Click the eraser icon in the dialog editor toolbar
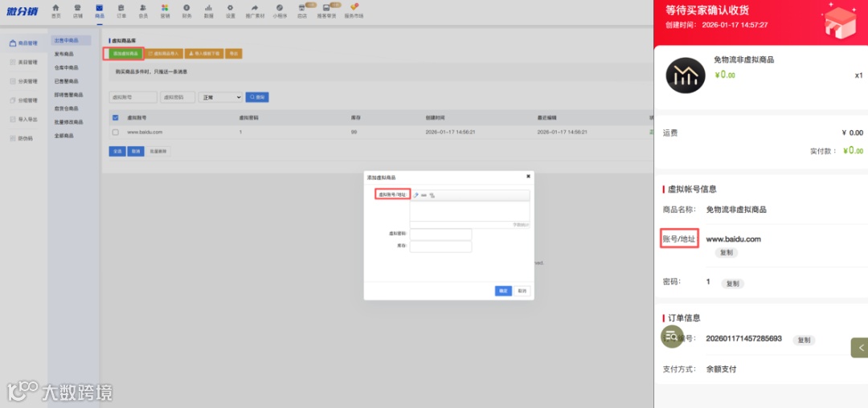 pos(416,195)
